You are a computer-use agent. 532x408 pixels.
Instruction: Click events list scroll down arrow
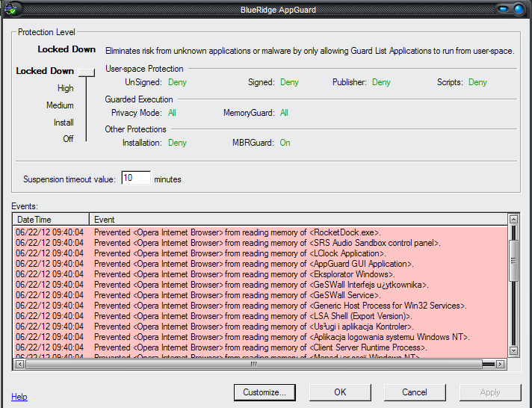coord(513,350)
